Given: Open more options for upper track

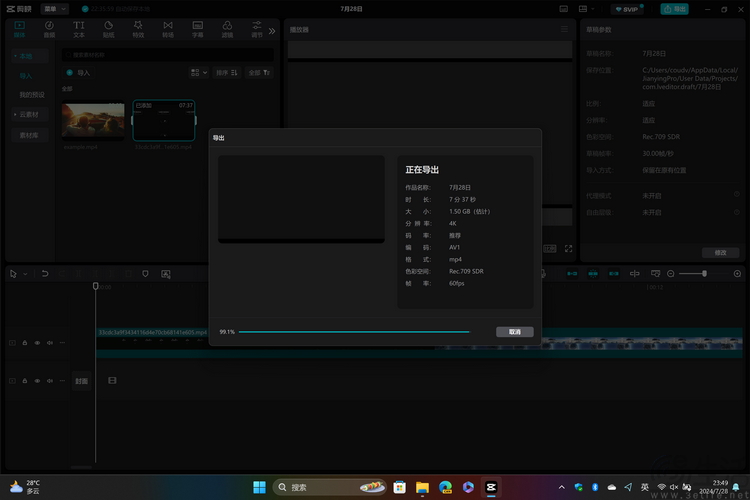Looking at the screenshot, I should (x=62, y=343).
